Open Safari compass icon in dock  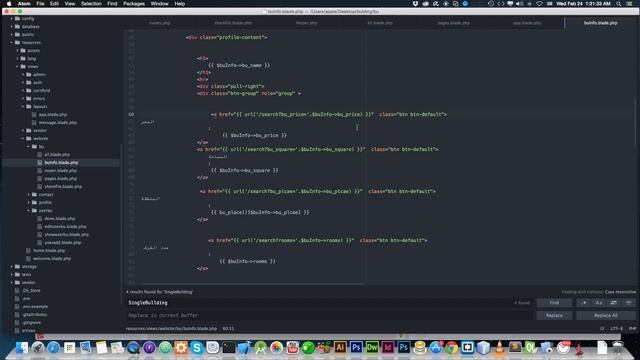(x=53, y=347)
